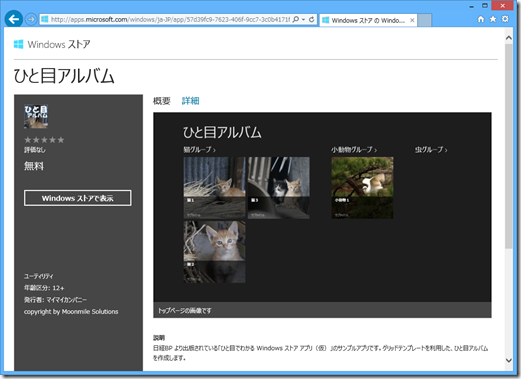This screenshot has width=521, height=379.
Task: Close the Windows ストア browser tab
Action: [412, 20]
